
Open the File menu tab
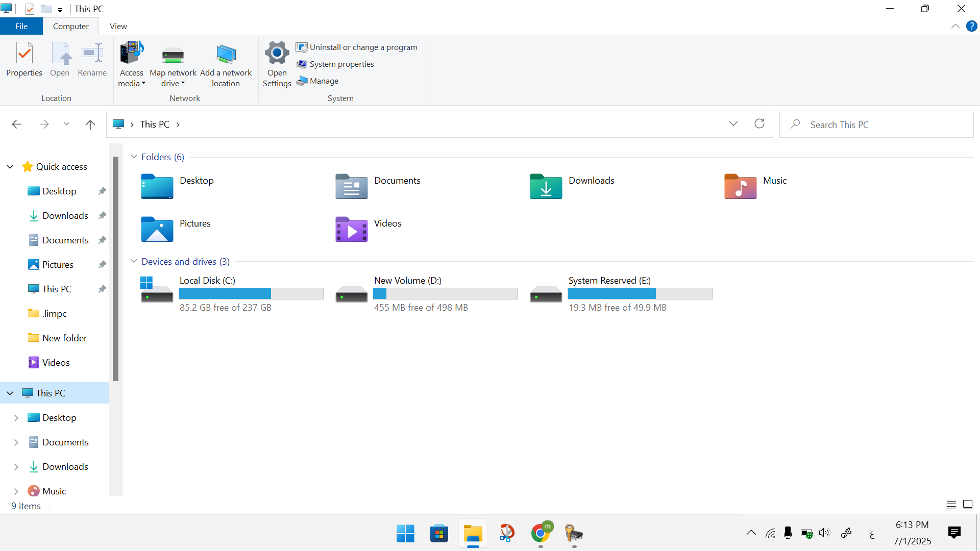21,26
